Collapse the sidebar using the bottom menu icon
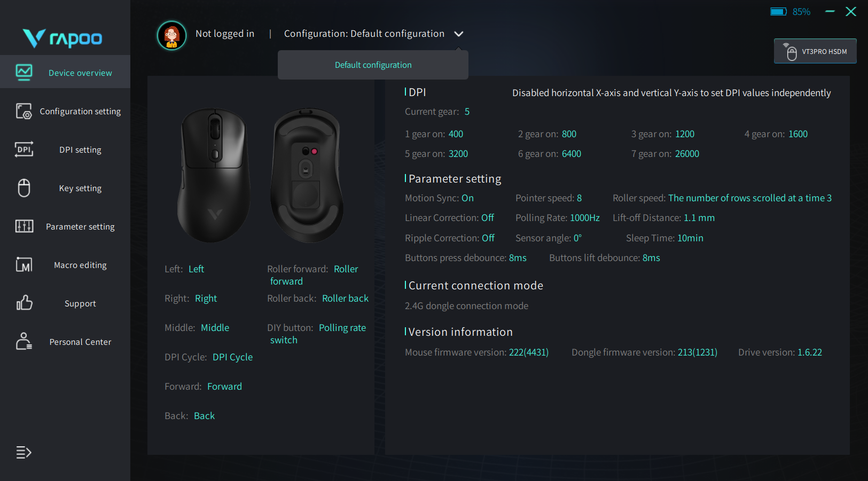This screenshot has width=868, height=481. (x=24, y=453)
